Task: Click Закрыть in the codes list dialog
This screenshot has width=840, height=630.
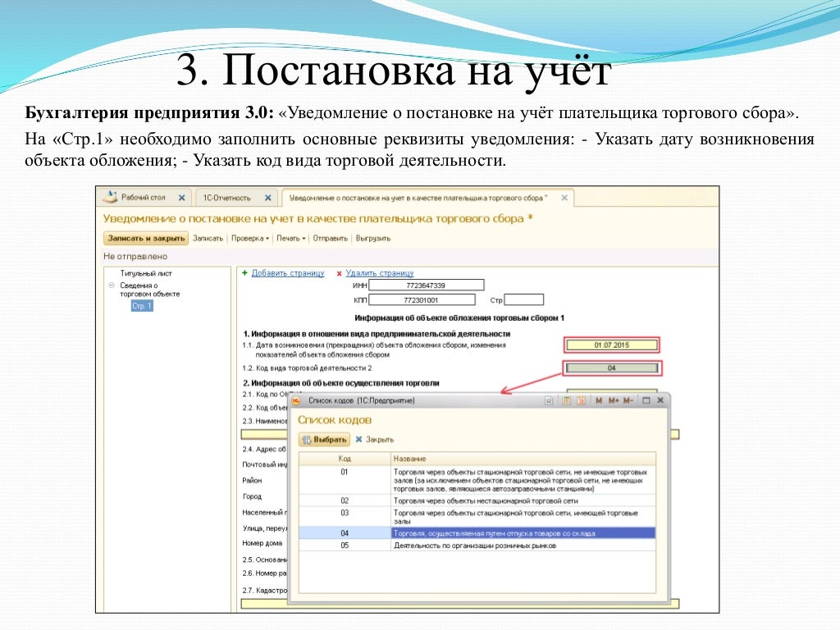Action: 374,440
